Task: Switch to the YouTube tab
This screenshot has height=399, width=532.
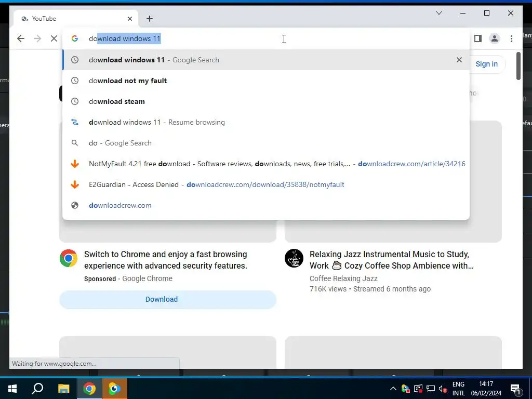Action: click(76, 19)
